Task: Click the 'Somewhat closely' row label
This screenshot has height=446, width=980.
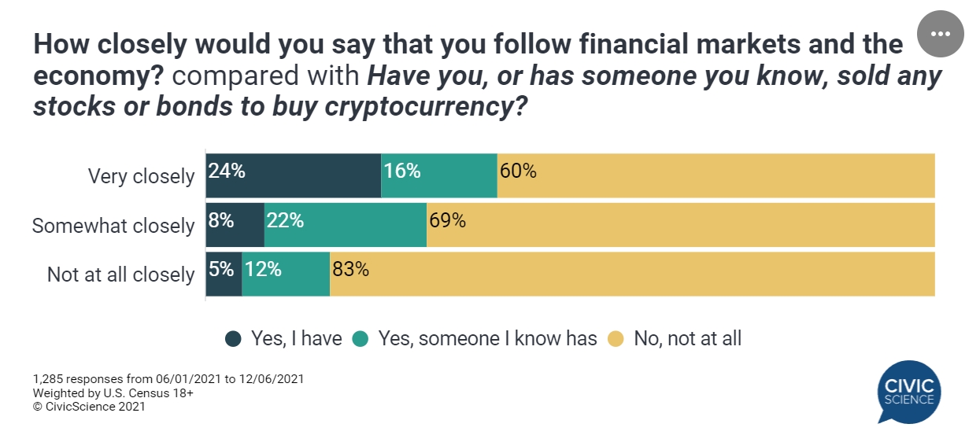Action: tap(113, 226)
